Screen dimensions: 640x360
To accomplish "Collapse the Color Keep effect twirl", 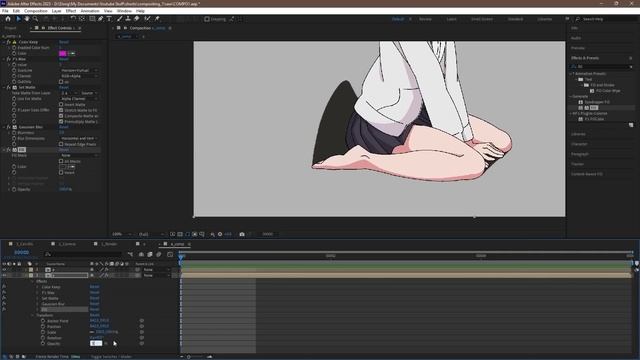I will click(x=4, y=42).
